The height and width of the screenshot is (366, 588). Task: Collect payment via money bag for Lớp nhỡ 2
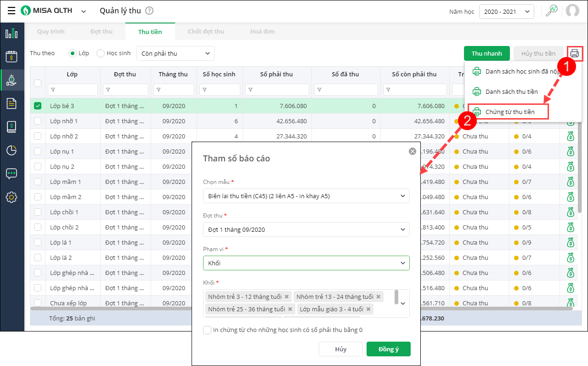[571, 137]
